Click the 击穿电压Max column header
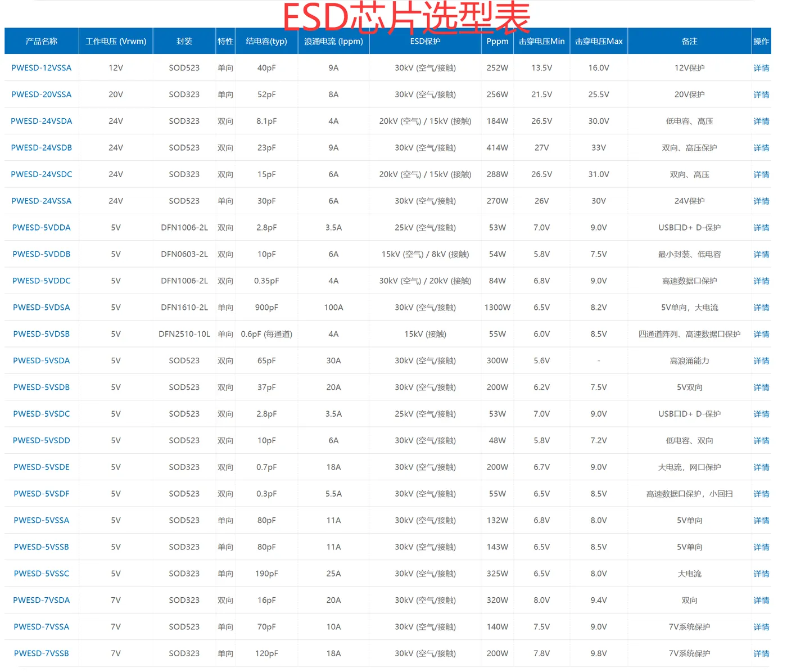Screen dimensions: 787x672 click(599, 41)
